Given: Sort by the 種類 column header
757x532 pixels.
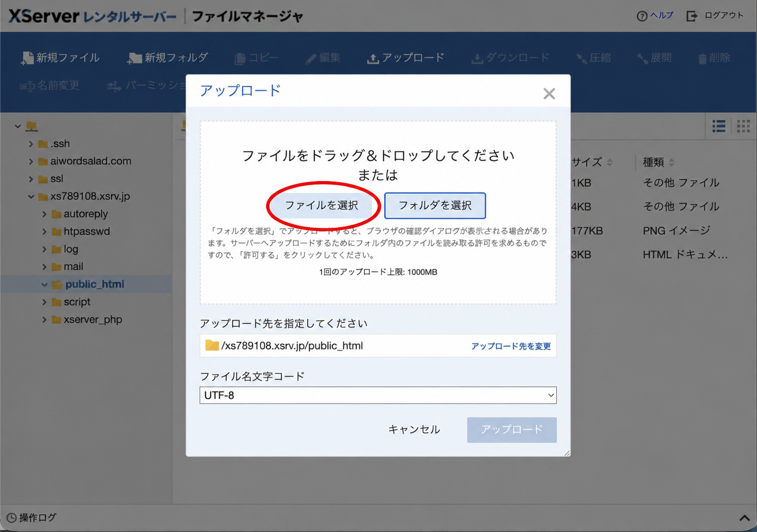Looking at the screenshot, I should [x=658, y=162].
